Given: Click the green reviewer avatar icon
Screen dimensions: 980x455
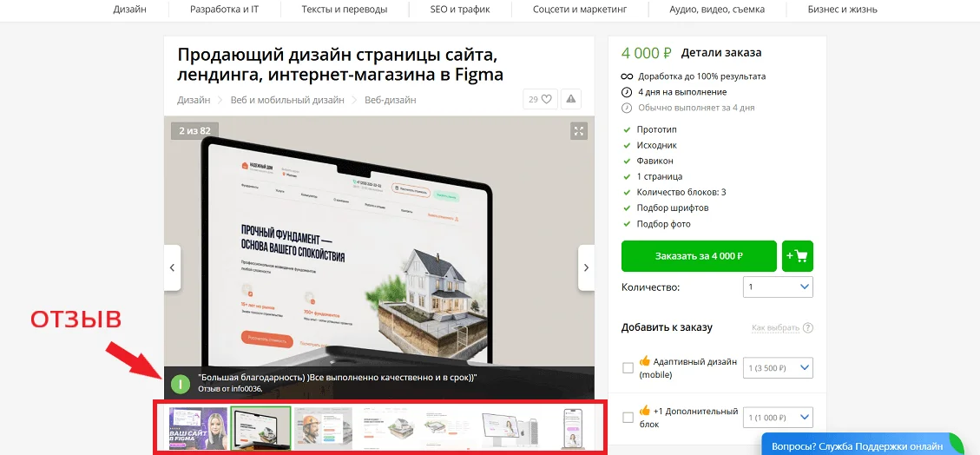Looking at the screenshot, I should [x=180, y=383].
